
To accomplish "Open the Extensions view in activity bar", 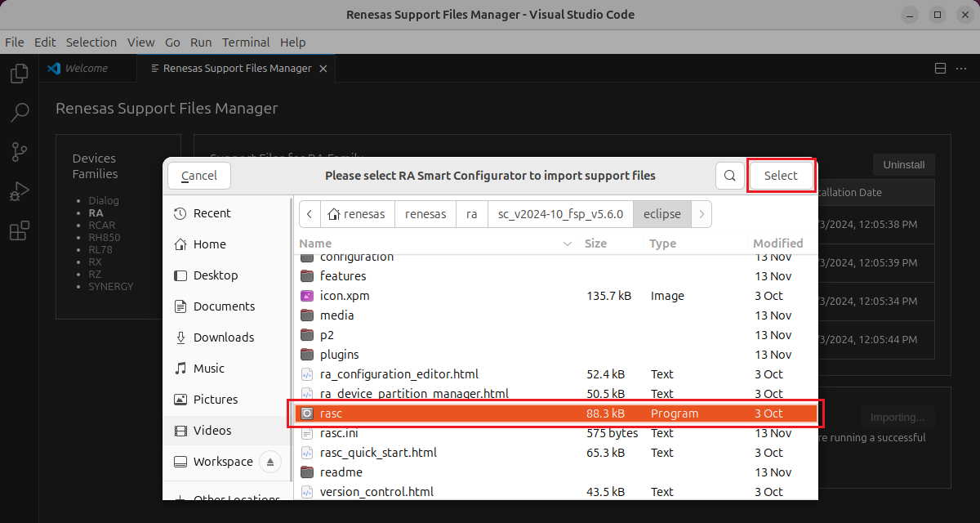I will click(x=19, y=231).
